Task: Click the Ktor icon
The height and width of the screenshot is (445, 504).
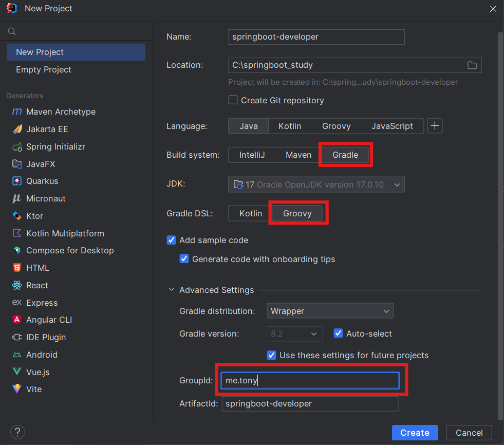Action: [x=17, y=216]
